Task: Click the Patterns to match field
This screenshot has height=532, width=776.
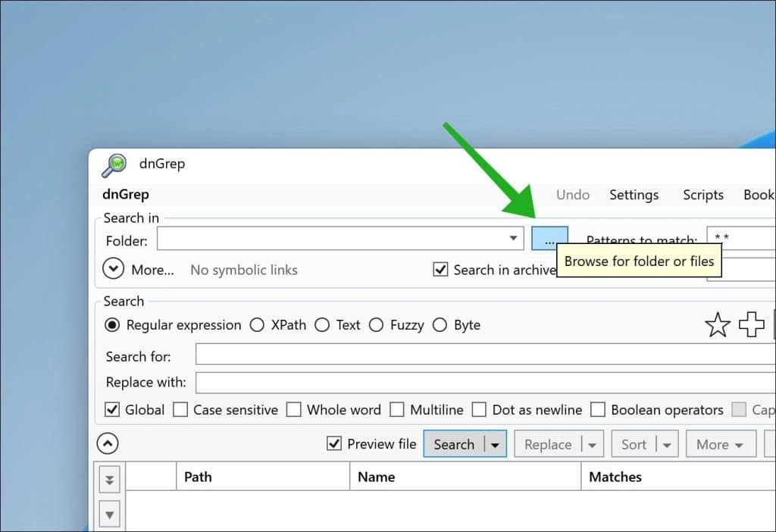Action: (741, 238)
